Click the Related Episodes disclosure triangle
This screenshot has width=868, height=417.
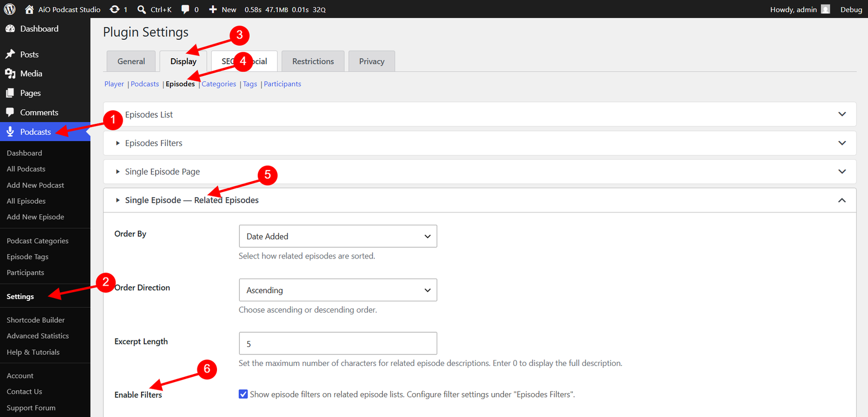118,200
